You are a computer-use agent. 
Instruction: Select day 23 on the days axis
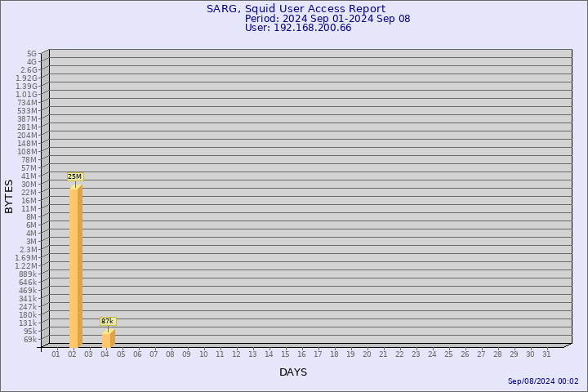pyautogui.click(x=416, y=354)
